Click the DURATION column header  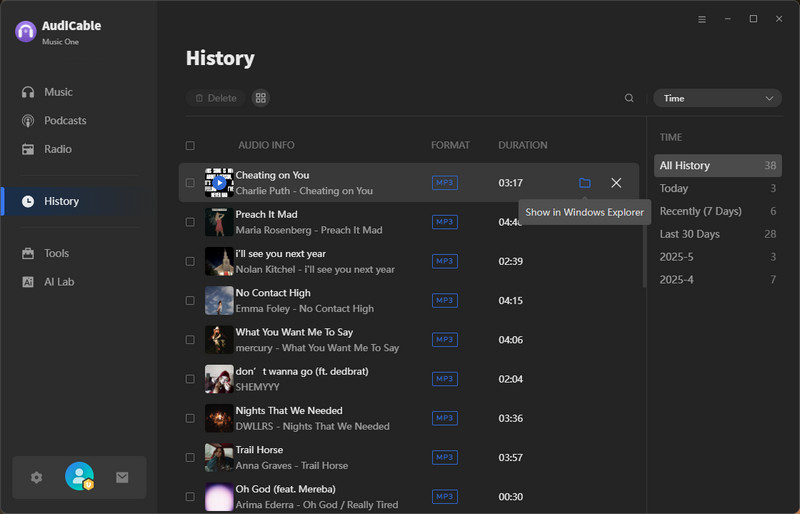click(522, 145)
